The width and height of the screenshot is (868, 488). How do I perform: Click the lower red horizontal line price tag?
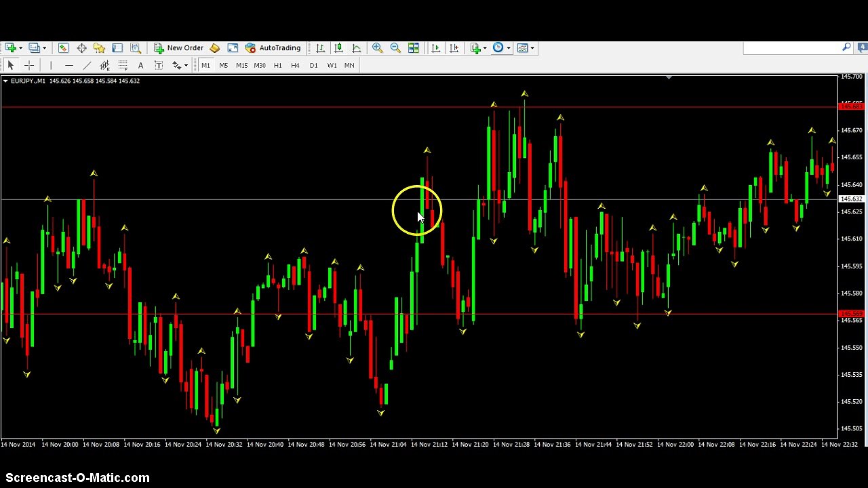(x=852, y=314)
